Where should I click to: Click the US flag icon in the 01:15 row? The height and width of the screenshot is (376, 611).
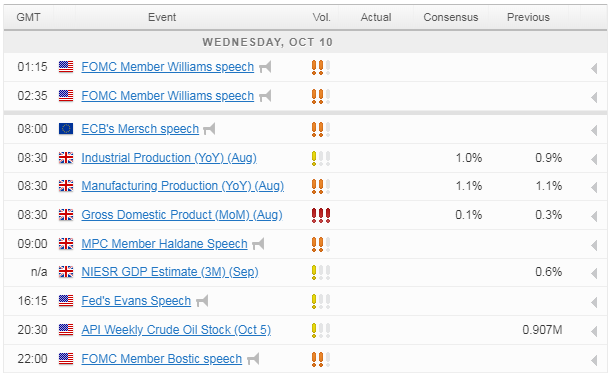coord(66,67)
